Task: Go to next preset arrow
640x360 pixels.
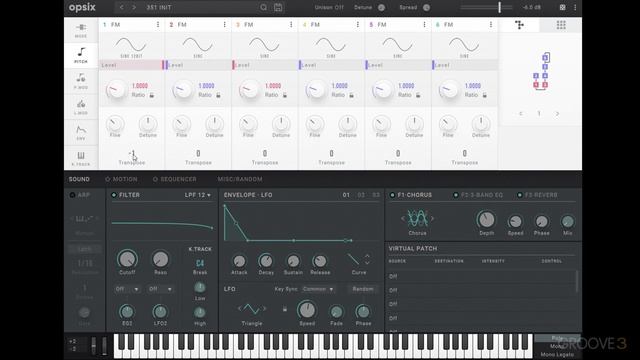Action: tap(134, 7)
